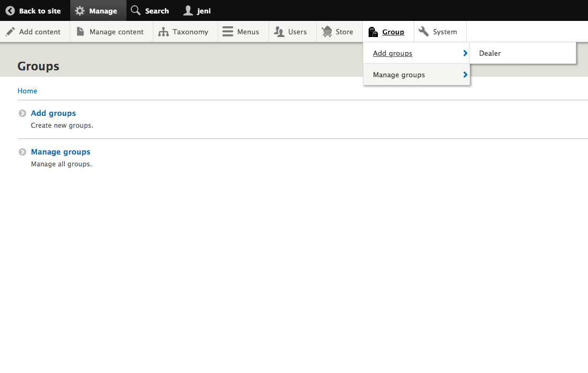Select the Add content pencil icon
588x373 pixels.
[9, 32]
